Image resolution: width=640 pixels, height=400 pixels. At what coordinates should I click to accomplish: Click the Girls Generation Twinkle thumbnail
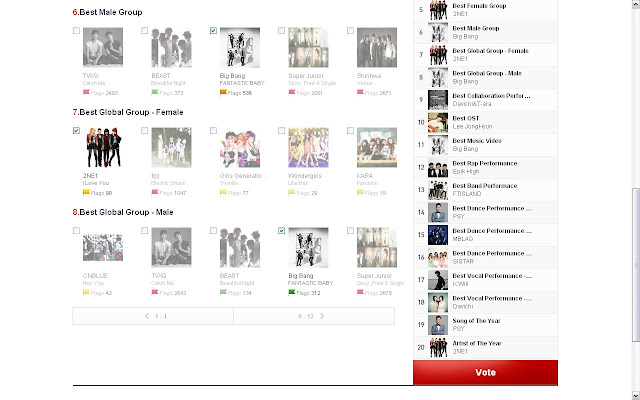240,147
